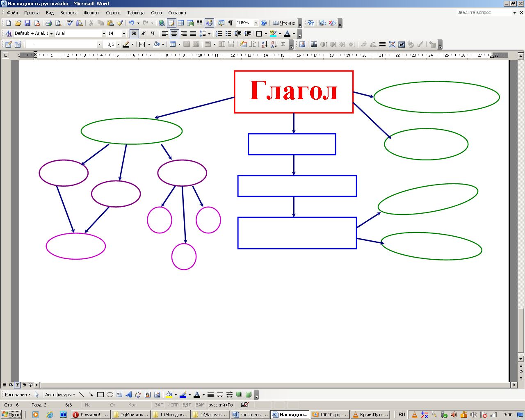Toggle justified text alignment
This screenshot has height=420, width=525.
193,34
